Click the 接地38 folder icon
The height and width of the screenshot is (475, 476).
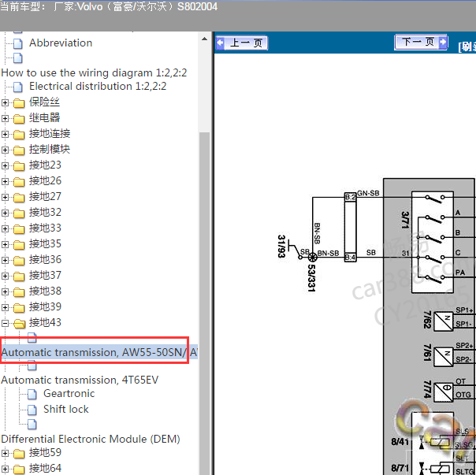[x=19, y=292]
